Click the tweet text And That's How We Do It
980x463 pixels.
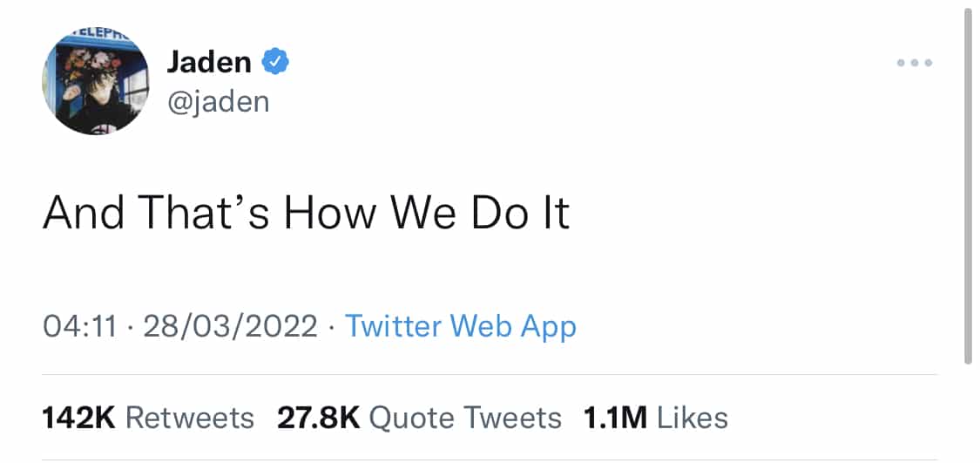pos(307,212)
